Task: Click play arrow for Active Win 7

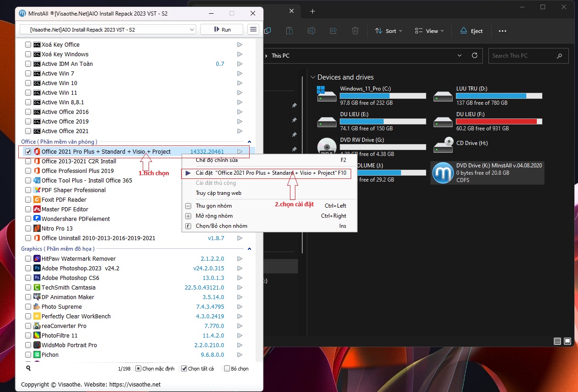Action: 240,74
